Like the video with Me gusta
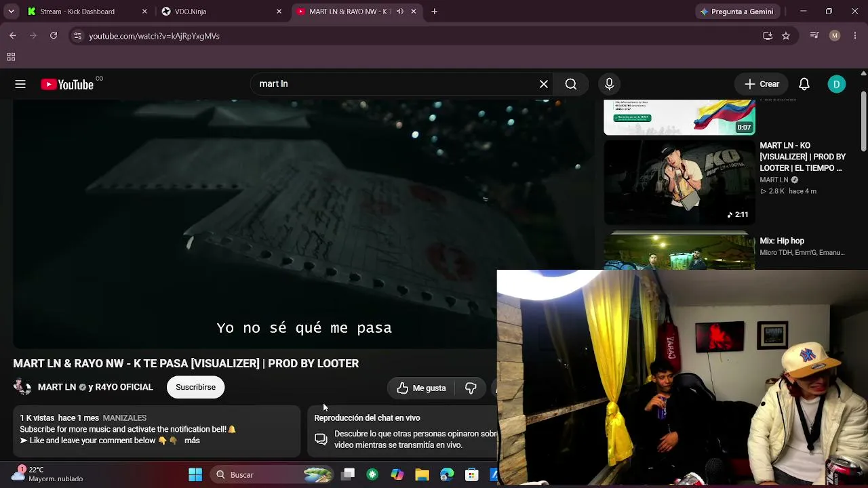The width and height of the screenshot is (868, 488). point(422,388)
